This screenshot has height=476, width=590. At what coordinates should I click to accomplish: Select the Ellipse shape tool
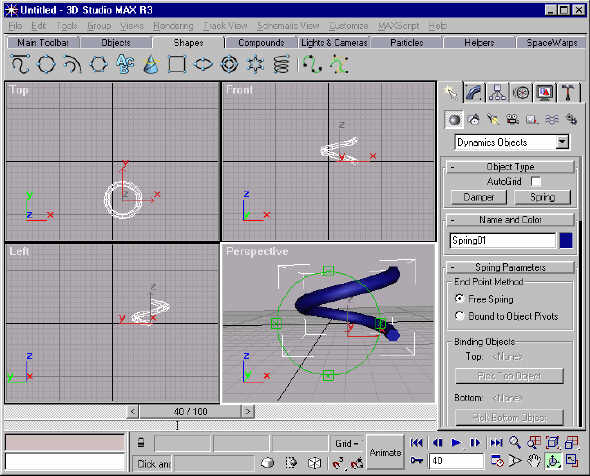(x=203, y=64)
